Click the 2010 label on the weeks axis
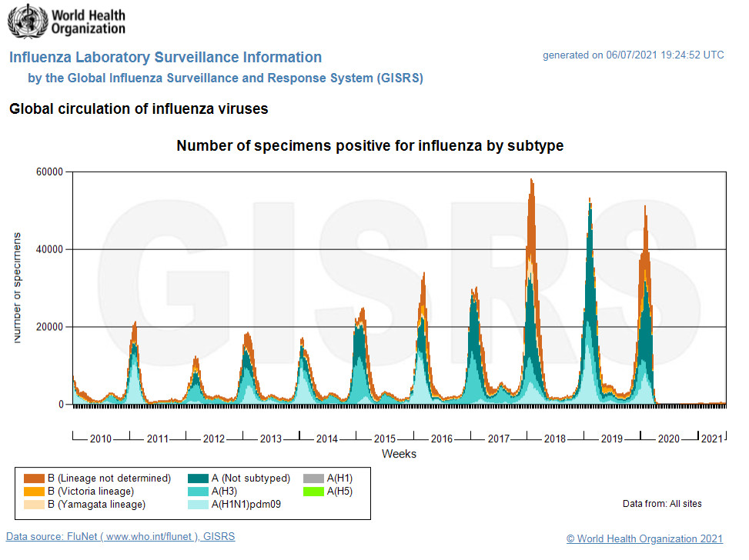749x560 pixels. click(x=100, y=439)
